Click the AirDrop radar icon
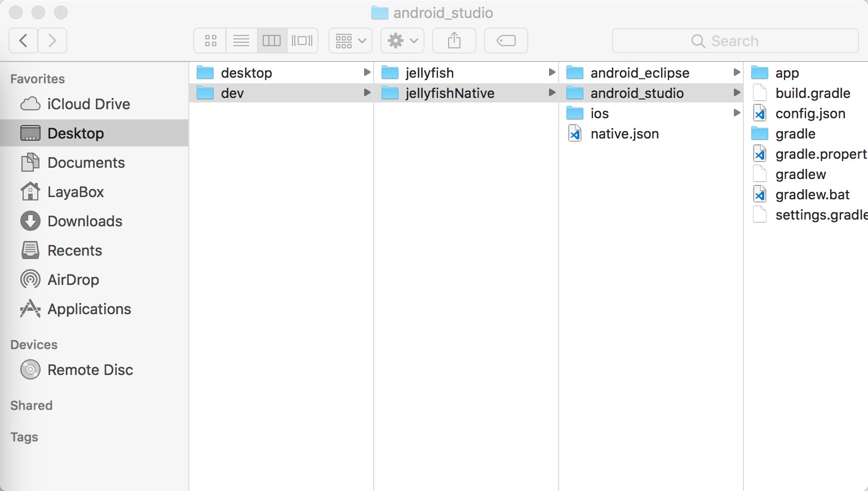The image size is (868, 491). 30,279
